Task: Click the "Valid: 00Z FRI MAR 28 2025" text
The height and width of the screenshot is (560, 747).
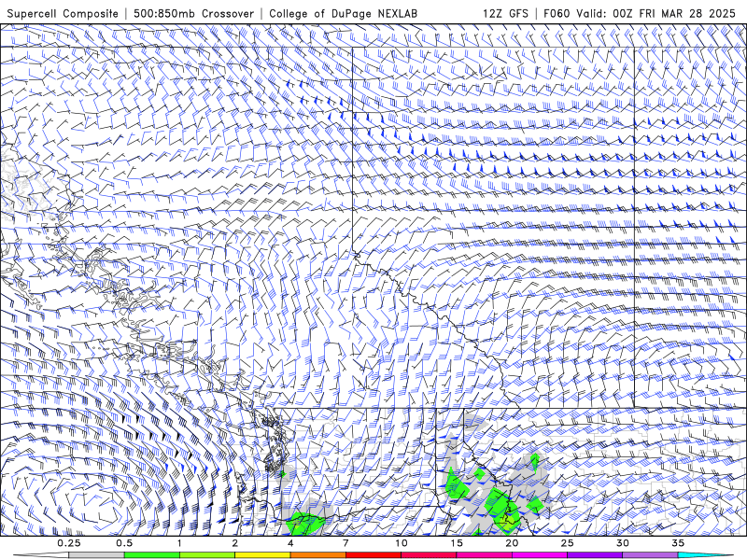Action: [x=656, y=14]
